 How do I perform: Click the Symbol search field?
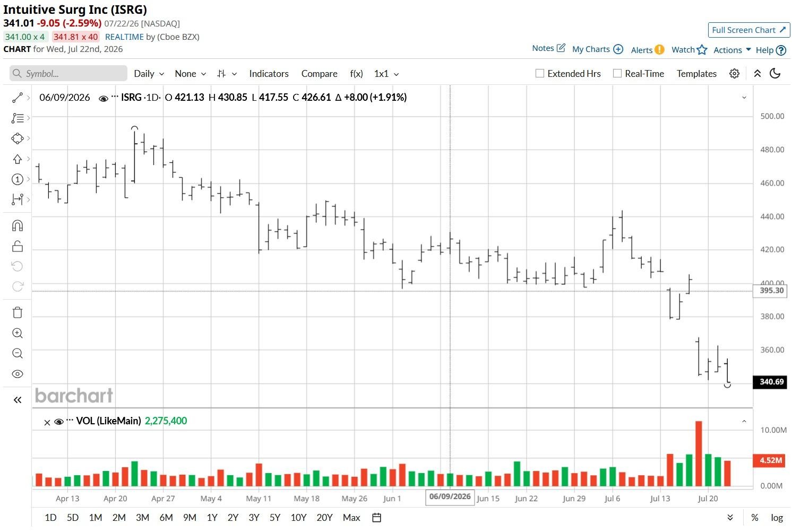pos(68,74)
